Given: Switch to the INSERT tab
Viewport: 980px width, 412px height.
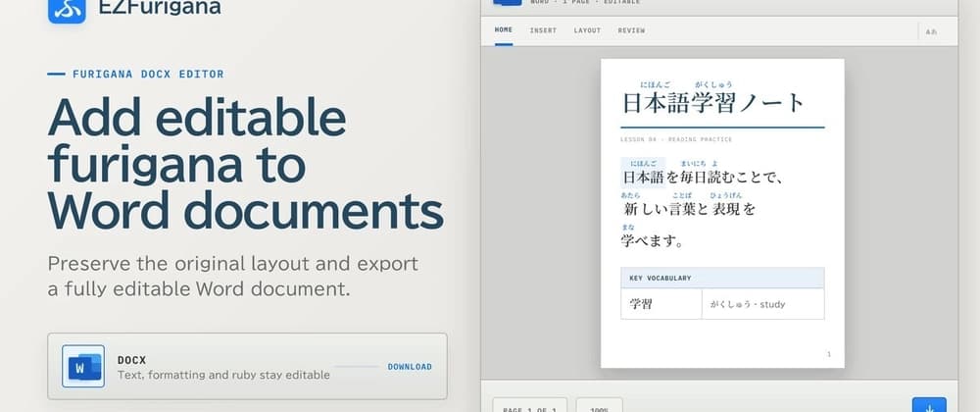Looking at the screenshot, I should pyautogui.click(x=543, y=30).
